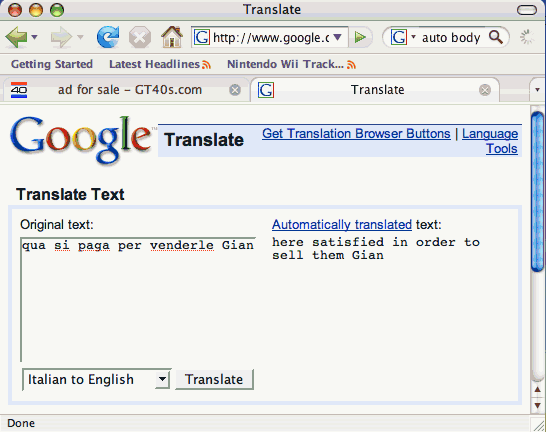Open the Language Tools link

pos(490,141)
